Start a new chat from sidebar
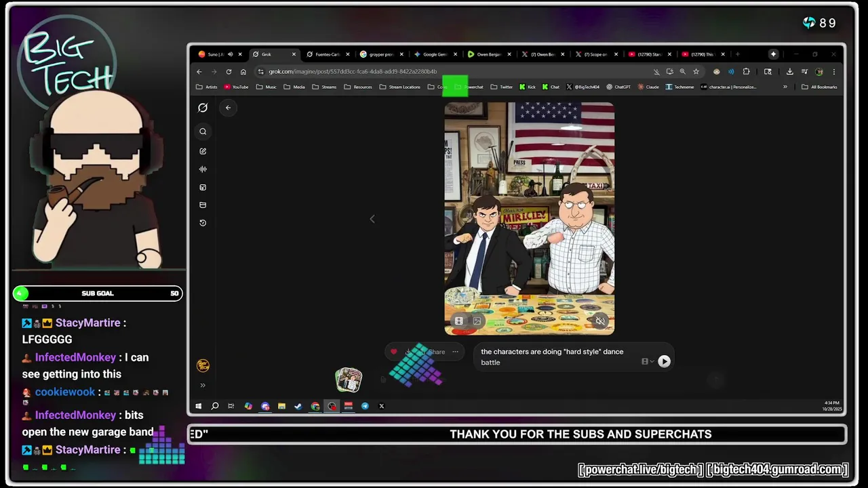The width and height of the screenshot is (868, 488). pyautogui.click(x=203, y=151)
